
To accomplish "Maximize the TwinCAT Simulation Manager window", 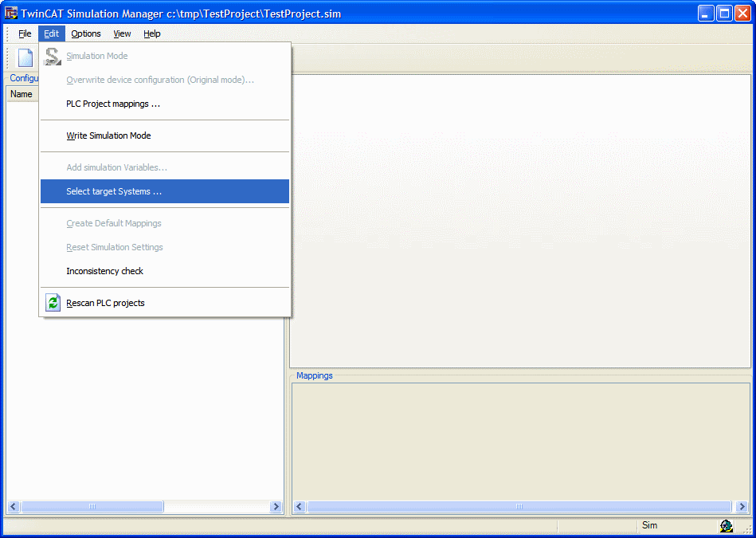I will pos(724,14).
